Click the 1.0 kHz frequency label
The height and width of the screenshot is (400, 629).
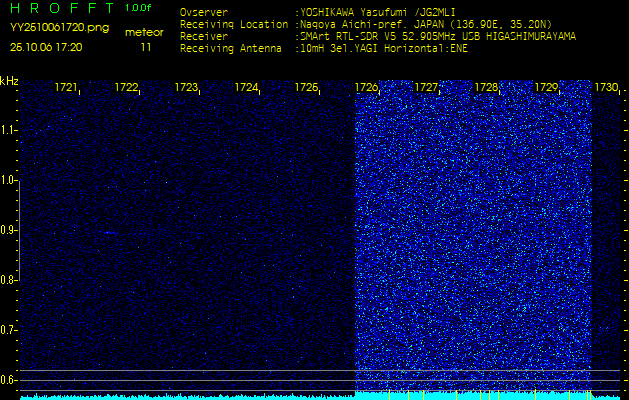(x=7, y=180)
